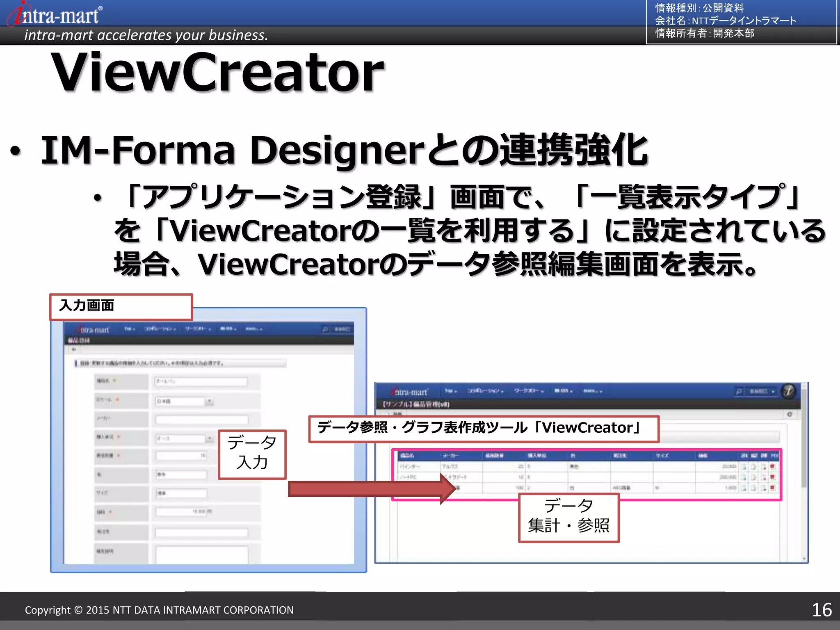840x630 pixels.
Task: Open the コラボレーション menu in the input screen
Action: [160, 329]
